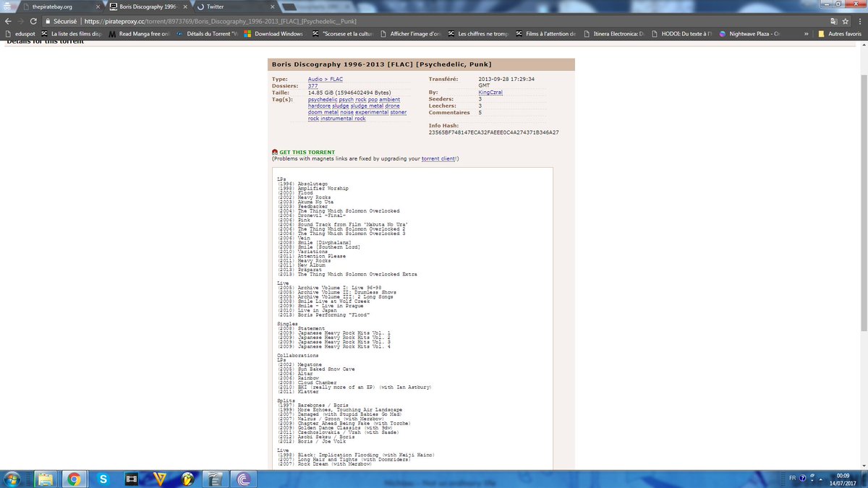Click the GET THIS TORRENT magnet link
868x488 pixels.
(x=307, y=153)
